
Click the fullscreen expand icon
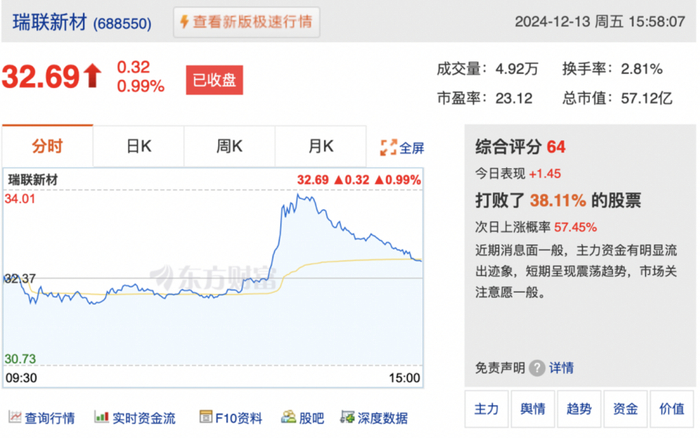pos(388,147)
